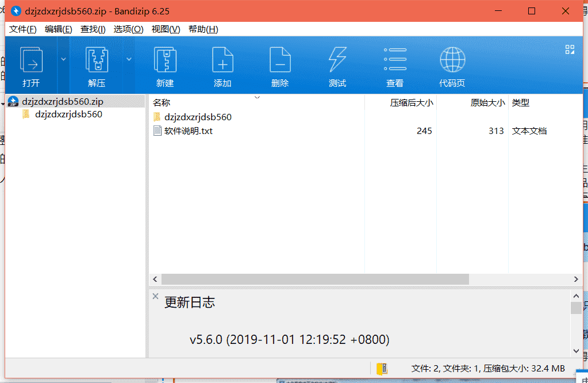Click the zip file icon in tree root
Image resolution: width=588 pixels, height=383 pixels.
tap(13, 101)
